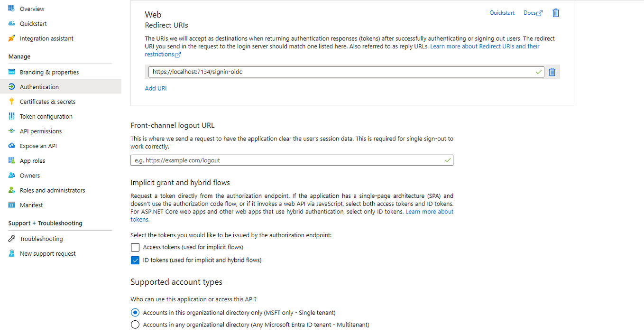
Task: Click the Add URI link
Action: (156, 88)
